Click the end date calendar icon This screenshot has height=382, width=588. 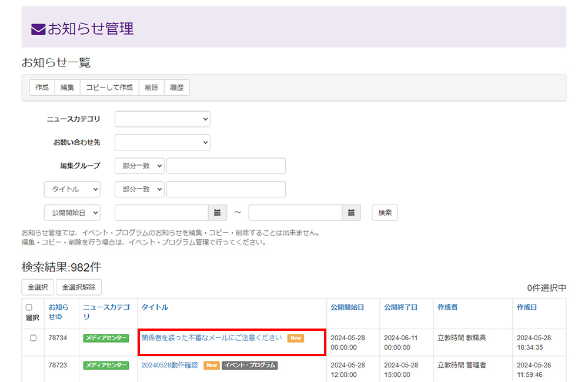(x=352, y=213)
